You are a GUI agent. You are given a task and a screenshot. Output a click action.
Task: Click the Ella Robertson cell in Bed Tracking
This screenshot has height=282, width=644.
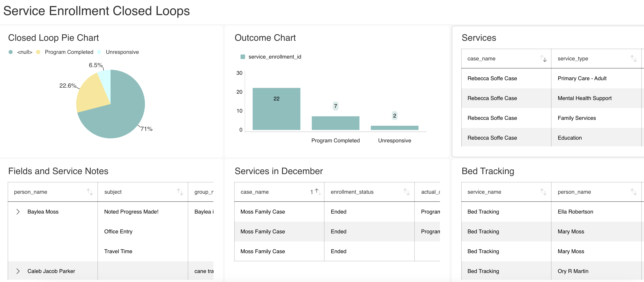575,212
